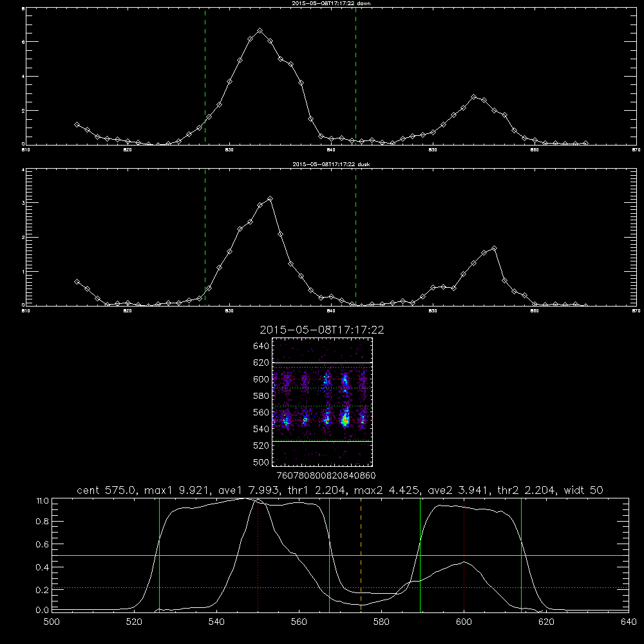Click x-axis label '540' of the bottom plot
644x644 pixels.
[216, 622]
